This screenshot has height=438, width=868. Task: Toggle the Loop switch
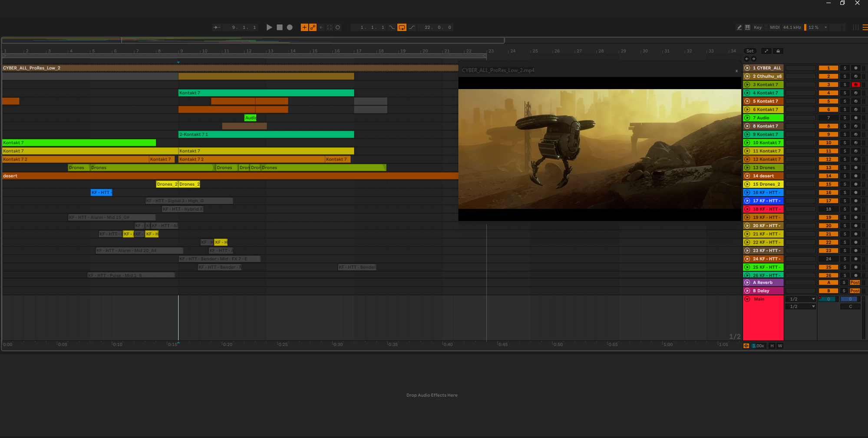click(x=402, y=27)
